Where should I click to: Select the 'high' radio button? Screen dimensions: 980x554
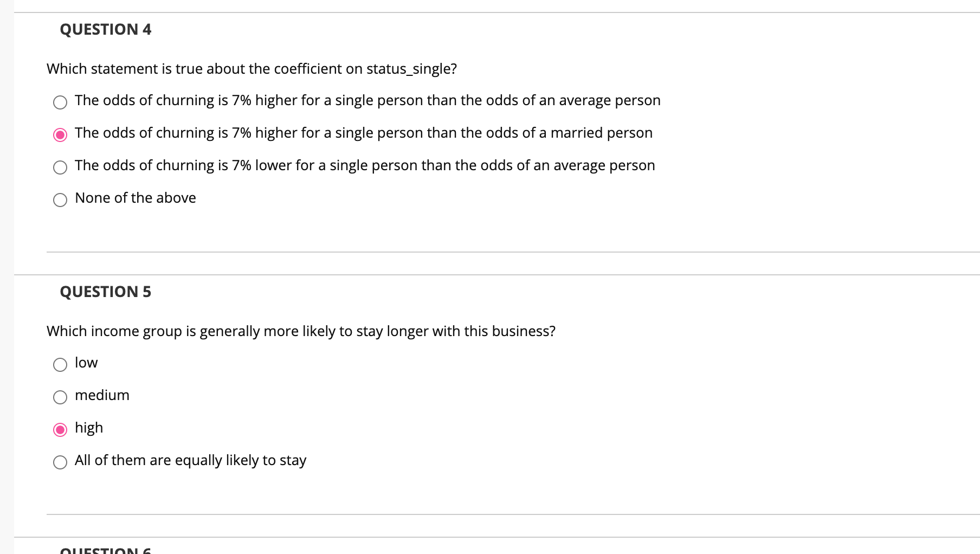pyautogui.click(x=60, y=430)
